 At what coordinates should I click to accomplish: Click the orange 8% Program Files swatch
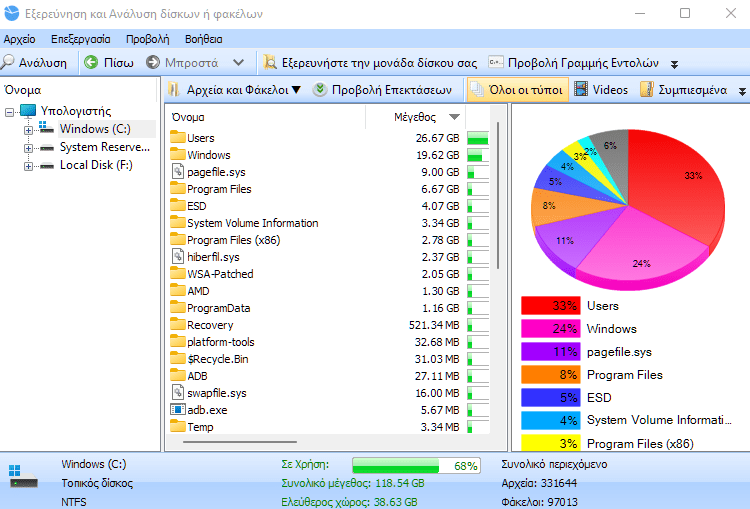tap(551, 375)
